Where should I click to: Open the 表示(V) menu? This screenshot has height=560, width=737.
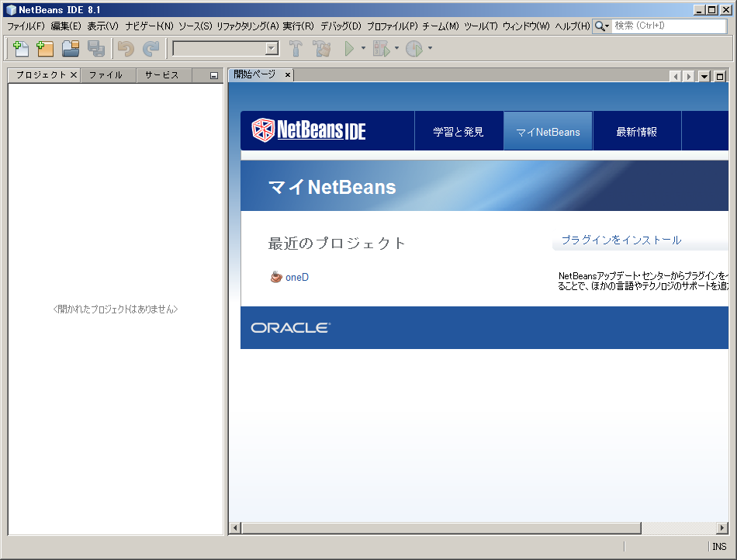tap(103, 26)
